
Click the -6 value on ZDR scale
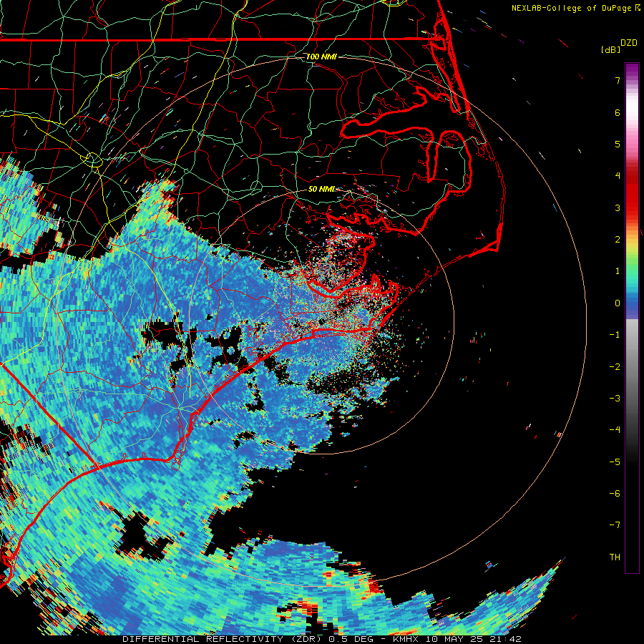click(615, 494)
